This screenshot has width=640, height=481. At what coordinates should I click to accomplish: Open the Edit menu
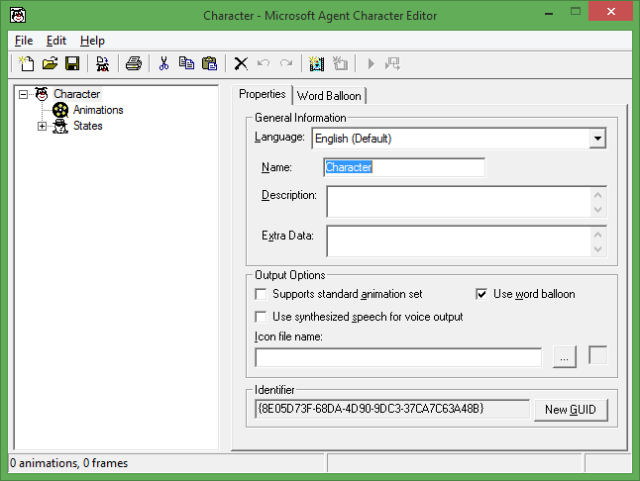[x=56, y=41]
